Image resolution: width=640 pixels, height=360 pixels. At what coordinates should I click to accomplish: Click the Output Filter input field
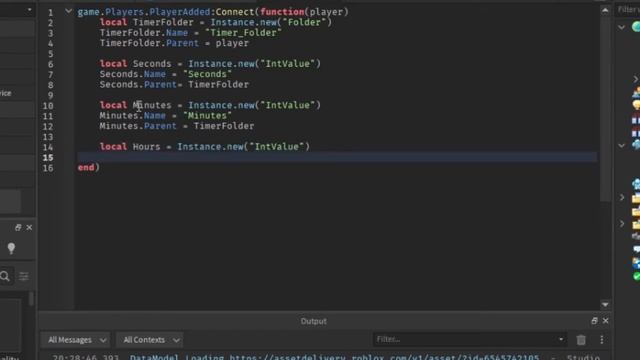pyautogui.click(x=465, y=339)
